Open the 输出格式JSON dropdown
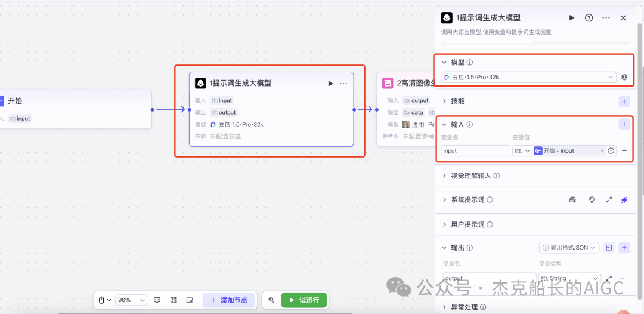This screenshot has width=644, height=314. click(x=569, y=247)
